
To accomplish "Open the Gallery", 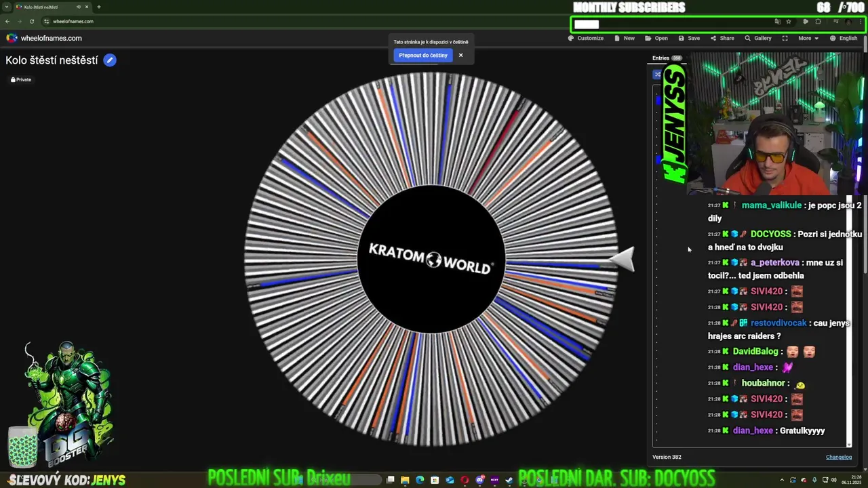I will pyautogui.click(x=758, y=38).
